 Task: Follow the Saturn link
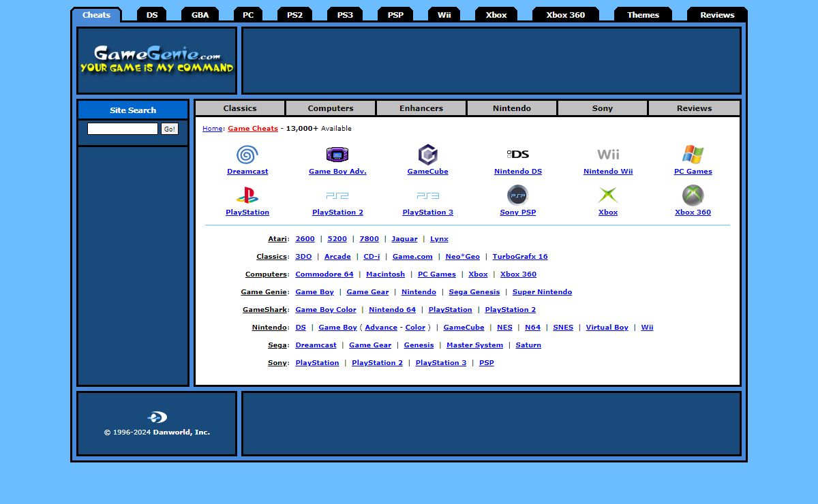tap(528, 345)
